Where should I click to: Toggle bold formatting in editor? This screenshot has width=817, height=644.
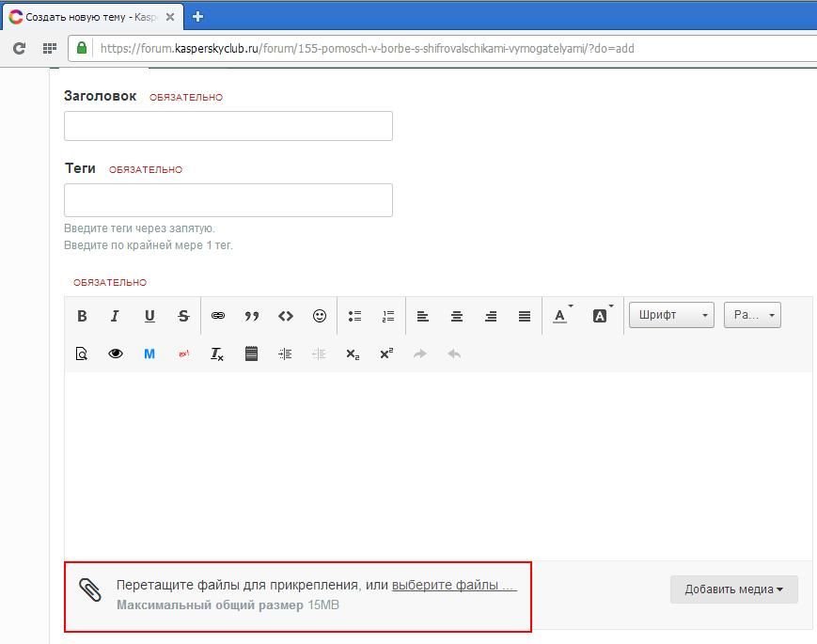(x=82, y=316)
